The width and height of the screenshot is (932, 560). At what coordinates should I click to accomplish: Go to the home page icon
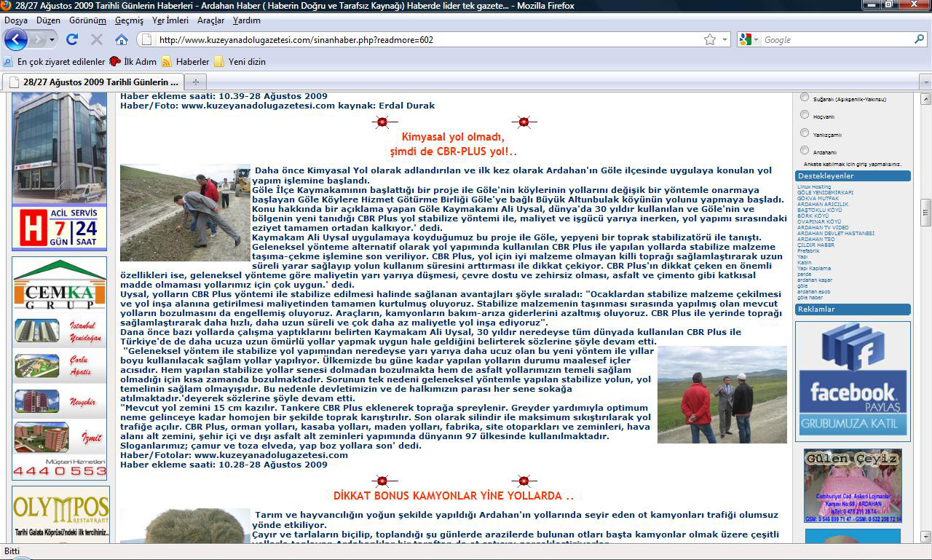point(122,39)
